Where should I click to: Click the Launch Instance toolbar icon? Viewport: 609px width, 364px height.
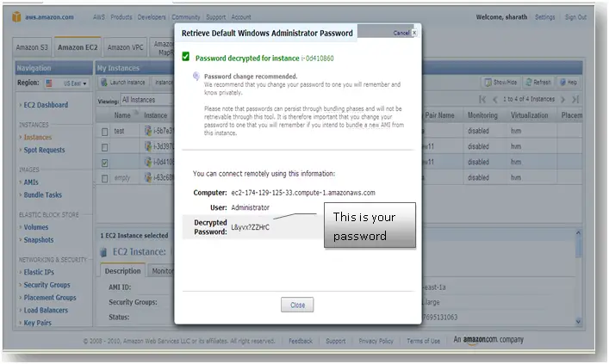click(103, 83)
